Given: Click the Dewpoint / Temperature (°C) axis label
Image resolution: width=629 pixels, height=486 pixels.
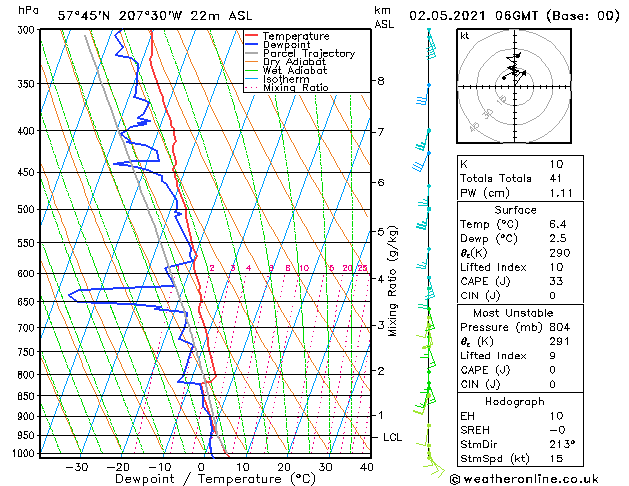Looking at the screenshot, I should click(x=215, y=479).
